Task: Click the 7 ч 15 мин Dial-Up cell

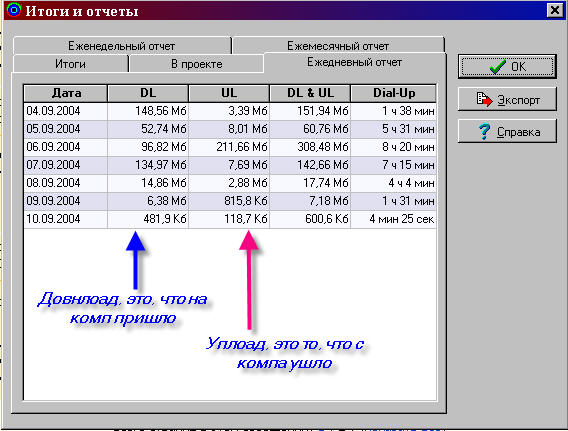Action: tap(393, 165)
